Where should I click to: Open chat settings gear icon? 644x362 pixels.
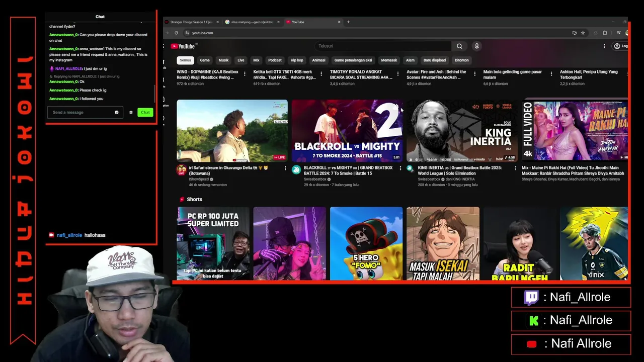pos(131,112)
